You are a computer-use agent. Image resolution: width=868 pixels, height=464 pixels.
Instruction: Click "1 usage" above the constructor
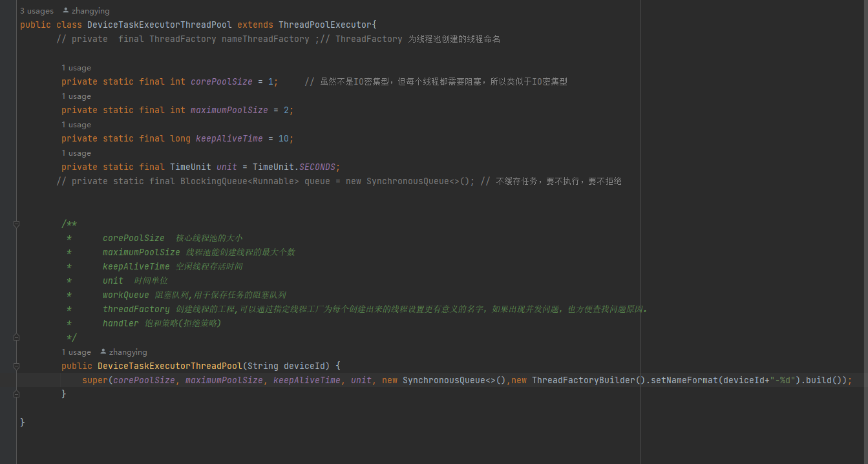click(x=76, y=352)
